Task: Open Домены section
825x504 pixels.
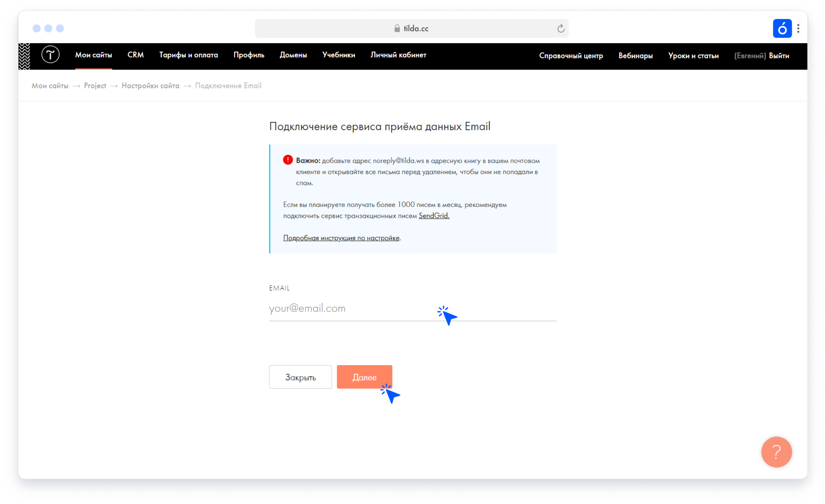Action: (x=293, y=55)
